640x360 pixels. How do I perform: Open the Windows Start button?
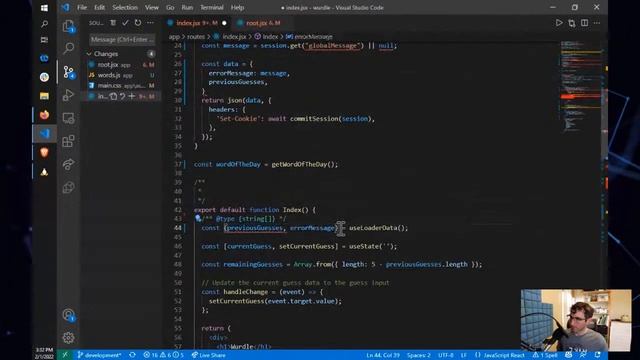click(x=44, y=8)
